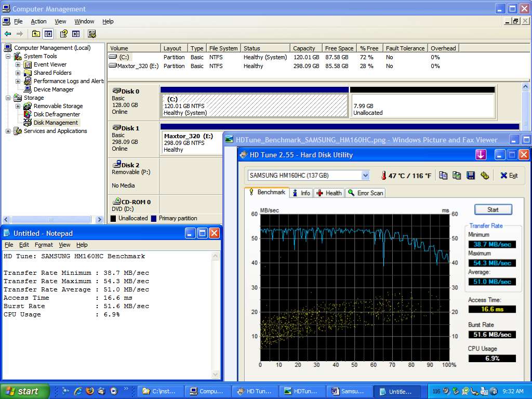Expand Performance Logs and Alerts node
The width and height of the screenshot is (532, 399).
click(18, 82)
